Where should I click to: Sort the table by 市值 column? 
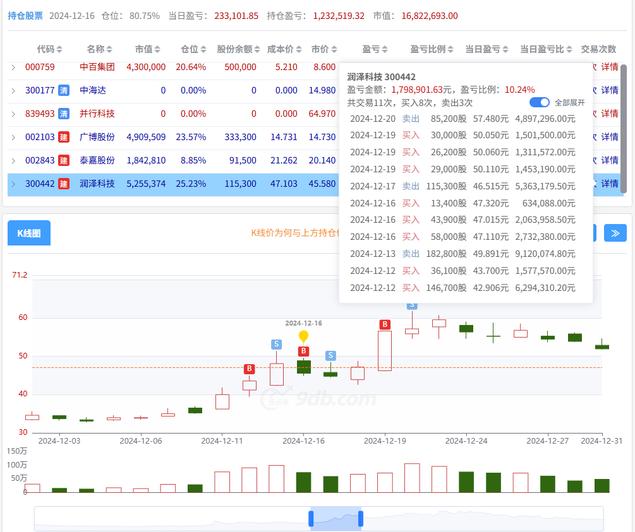coord(145,48)
